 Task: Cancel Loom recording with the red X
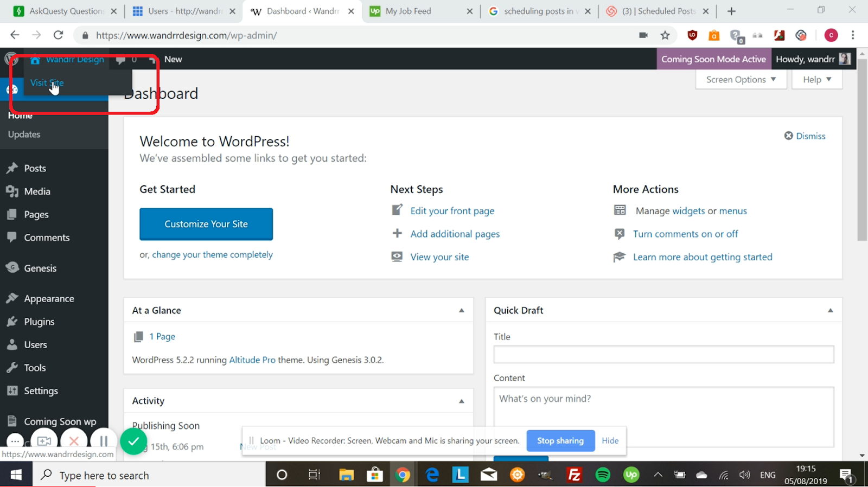[74, 441]
